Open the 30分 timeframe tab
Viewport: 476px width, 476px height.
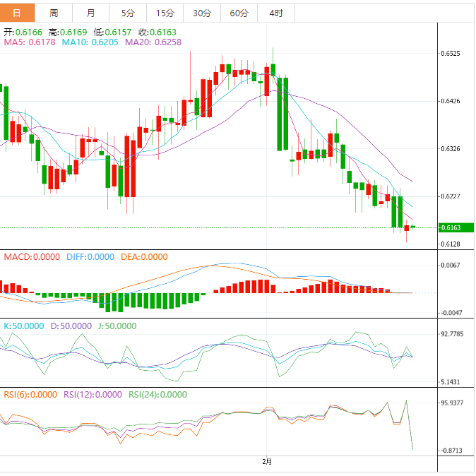coord(202,13)
